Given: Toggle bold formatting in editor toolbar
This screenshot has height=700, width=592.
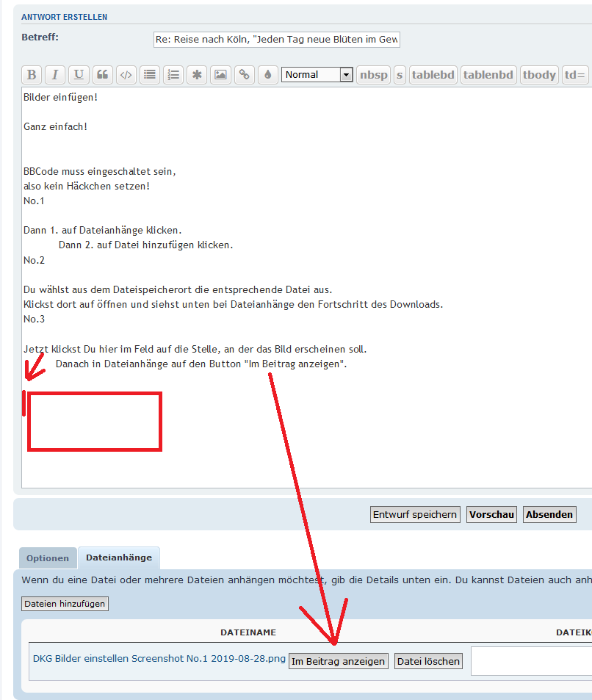Looking at the screenshot, I should pyautogui.click(x=32, y=75).
